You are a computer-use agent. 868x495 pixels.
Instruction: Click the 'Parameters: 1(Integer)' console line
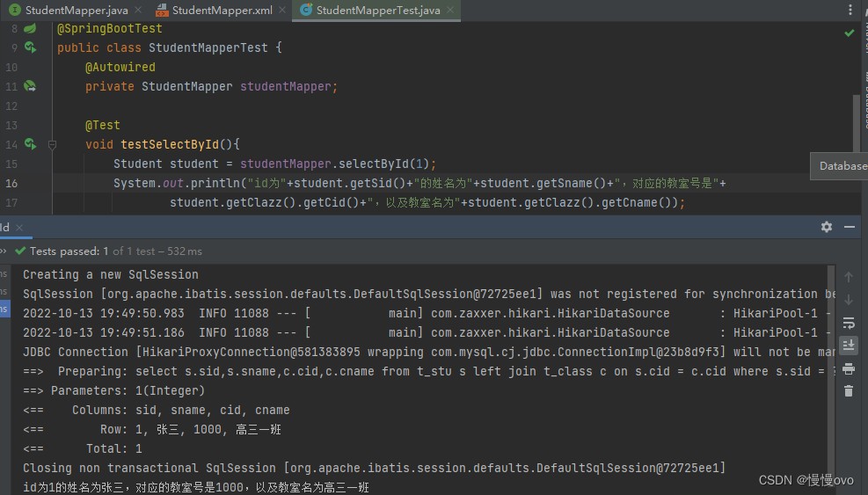113,391
